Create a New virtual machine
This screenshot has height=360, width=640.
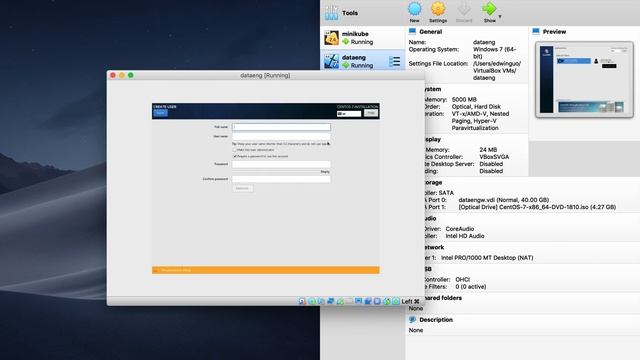(414, 12)
